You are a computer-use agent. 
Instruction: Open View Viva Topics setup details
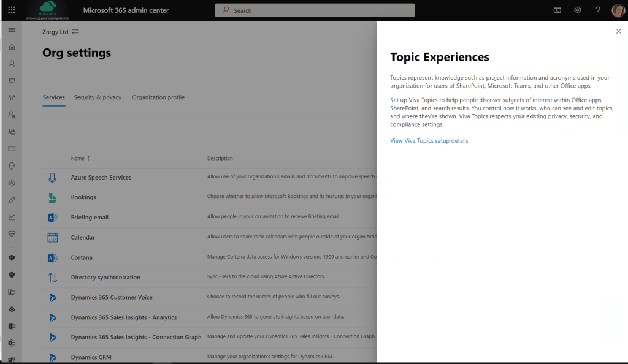pyautogui.click(x=429, y=140)
